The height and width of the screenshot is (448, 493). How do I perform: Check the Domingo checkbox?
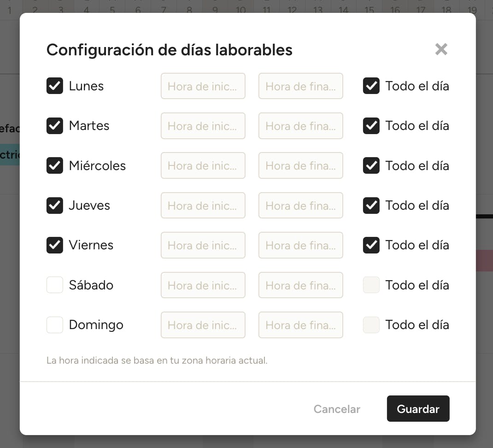pyautogui.click(x=55, y=324)
